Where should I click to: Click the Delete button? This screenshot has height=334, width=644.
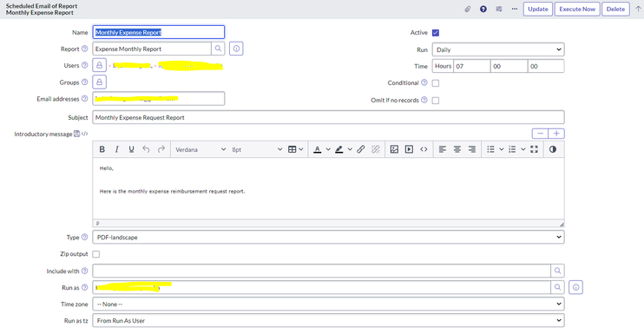(x=615, y=9)
